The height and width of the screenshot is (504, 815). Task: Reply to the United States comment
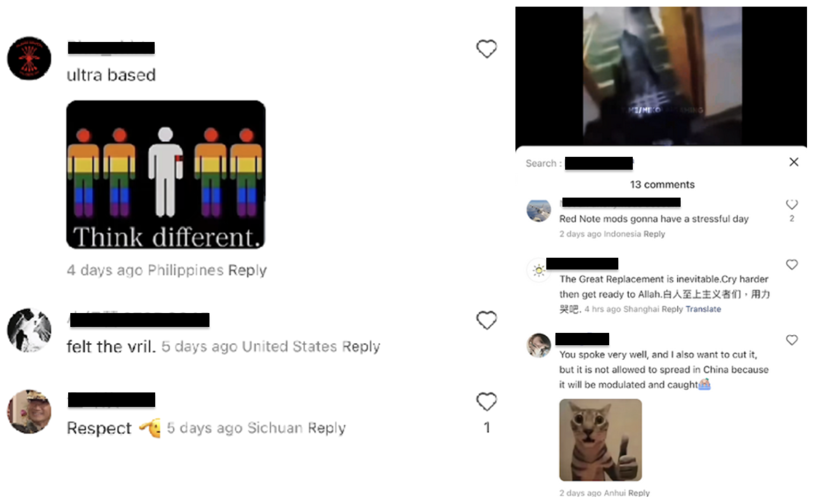(x=361, y=347)
